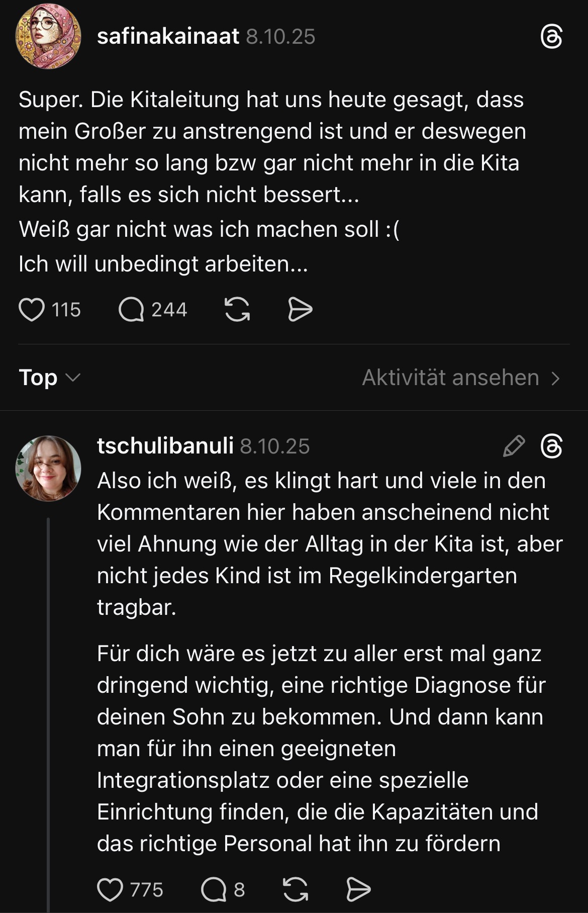Tap Threads logo beside safinakainaat's post
Image resolution: width=588 pixels, height=913 pixels.
pyautogui.click(x=551, y=37)
